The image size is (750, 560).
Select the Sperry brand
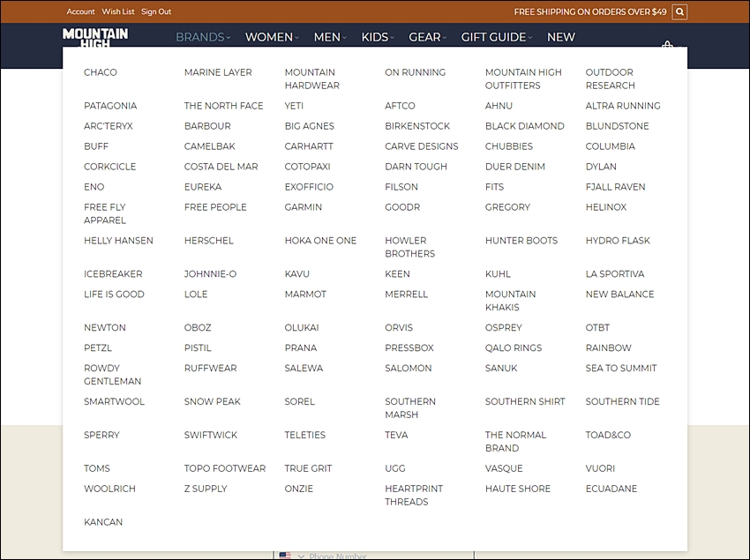101,435
